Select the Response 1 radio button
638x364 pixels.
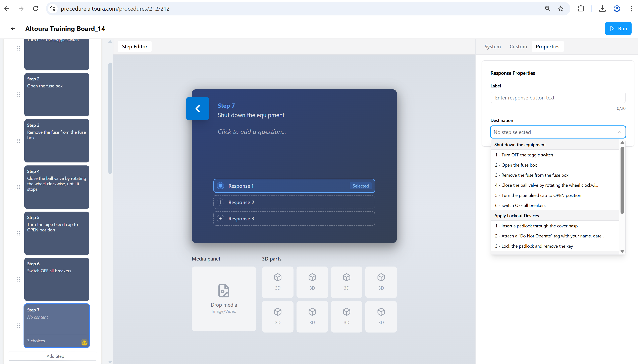pos(220,186)
